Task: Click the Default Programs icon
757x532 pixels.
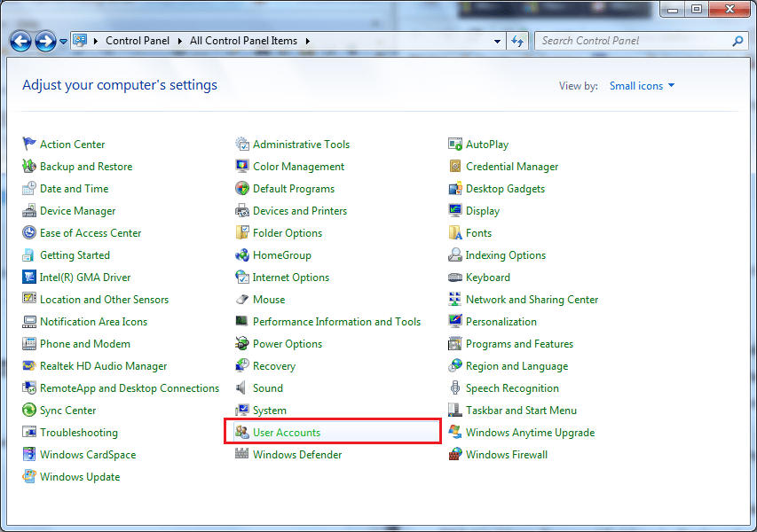Action: [x=242, y=188]
